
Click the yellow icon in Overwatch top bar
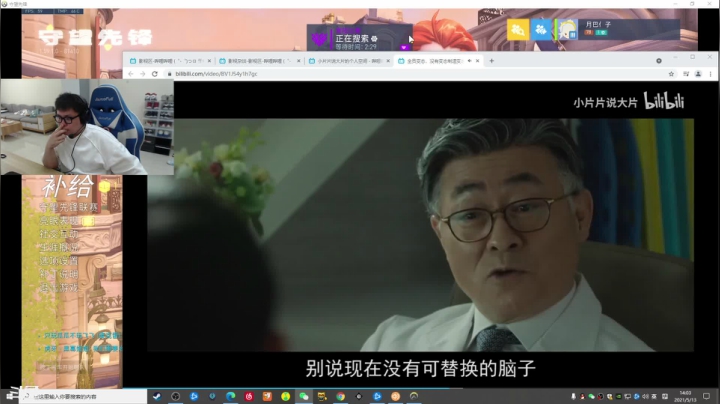(518, 30)
